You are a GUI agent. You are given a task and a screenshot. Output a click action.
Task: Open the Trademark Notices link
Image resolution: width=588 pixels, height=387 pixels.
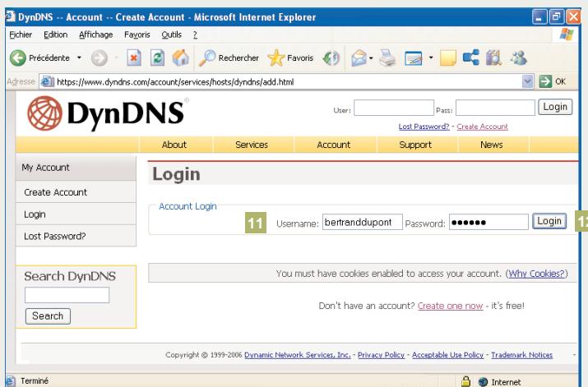point(521,355)
